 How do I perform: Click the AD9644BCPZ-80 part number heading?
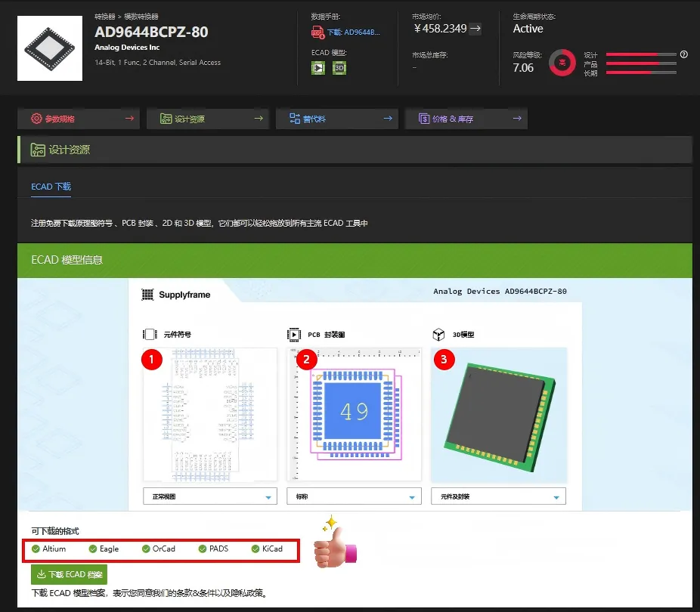coord(151,32)
